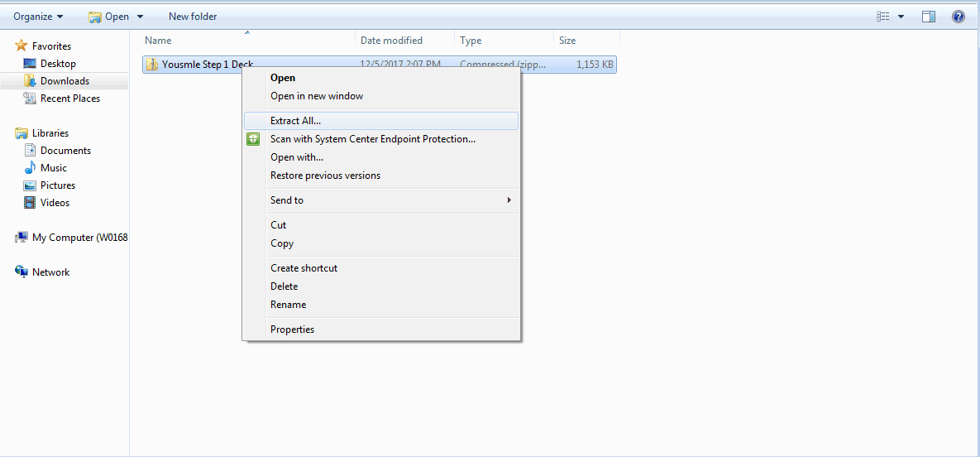Select Libraries in navigation pane
The width and height of the screenshot is (980, 457).
[x=50, y=133]
